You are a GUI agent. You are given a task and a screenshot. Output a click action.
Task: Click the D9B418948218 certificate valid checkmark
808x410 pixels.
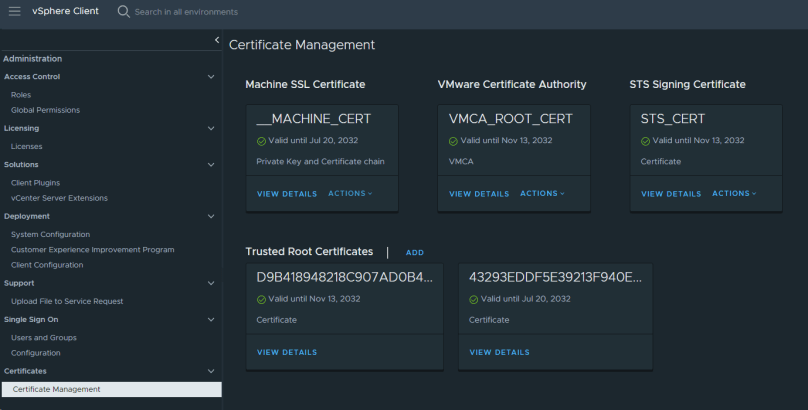pyautogui.click(x=261, y=299)
